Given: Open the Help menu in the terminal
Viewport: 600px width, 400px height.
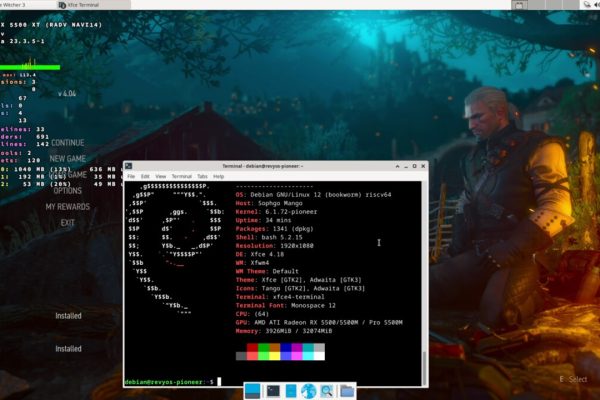Looking at the screenshot, I should (218, 176).
